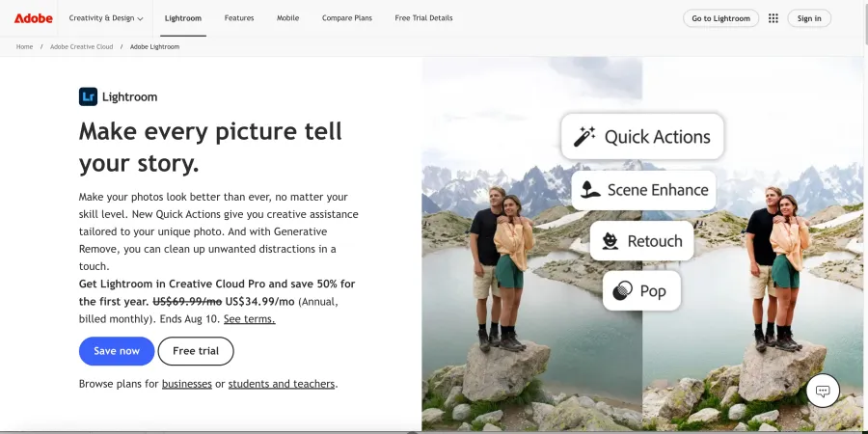Open Free Trial Details in navigation

[423, 18]
